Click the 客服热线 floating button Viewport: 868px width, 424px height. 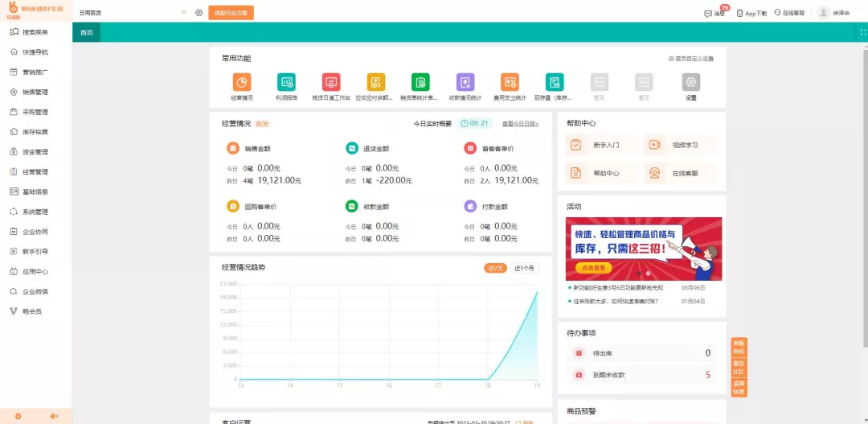(739, 348)
